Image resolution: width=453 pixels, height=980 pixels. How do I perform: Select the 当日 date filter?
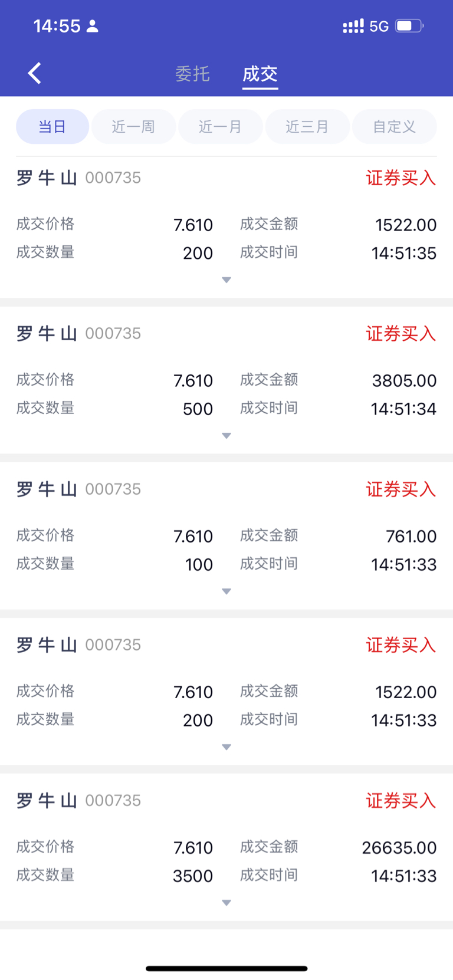[52, 127]
